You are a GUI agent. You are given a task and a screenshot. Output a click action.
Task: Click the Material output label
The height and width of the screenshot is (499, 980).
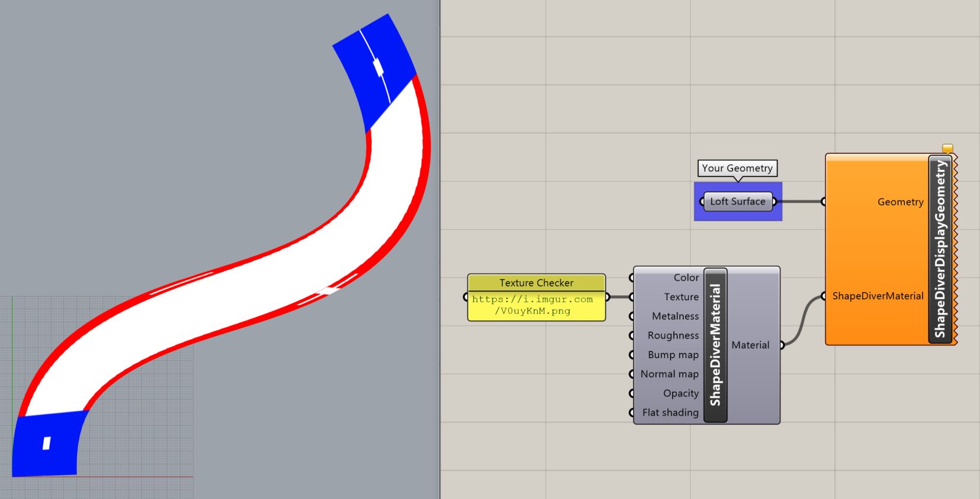click(750, 345)
